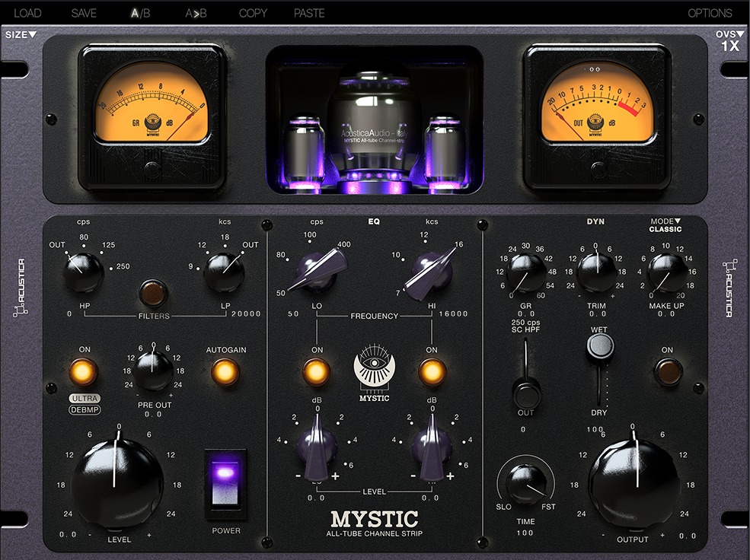Click PASTE in the top bar
The image size is (750, 560).
click(309, 13)
